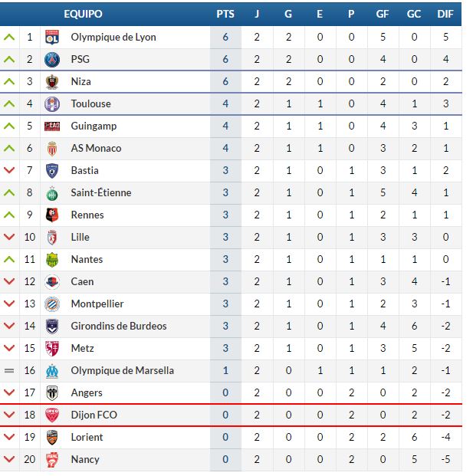The image size is (473, 476).
Task: Click the equals position marker beside Marsella
Action: 9,371
